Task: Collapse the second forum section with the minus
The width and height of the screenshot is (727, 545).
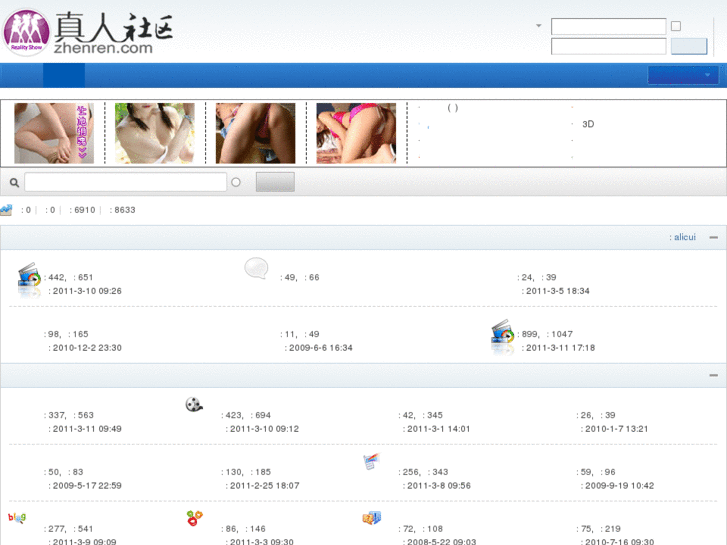Action: tap(714, 375)
